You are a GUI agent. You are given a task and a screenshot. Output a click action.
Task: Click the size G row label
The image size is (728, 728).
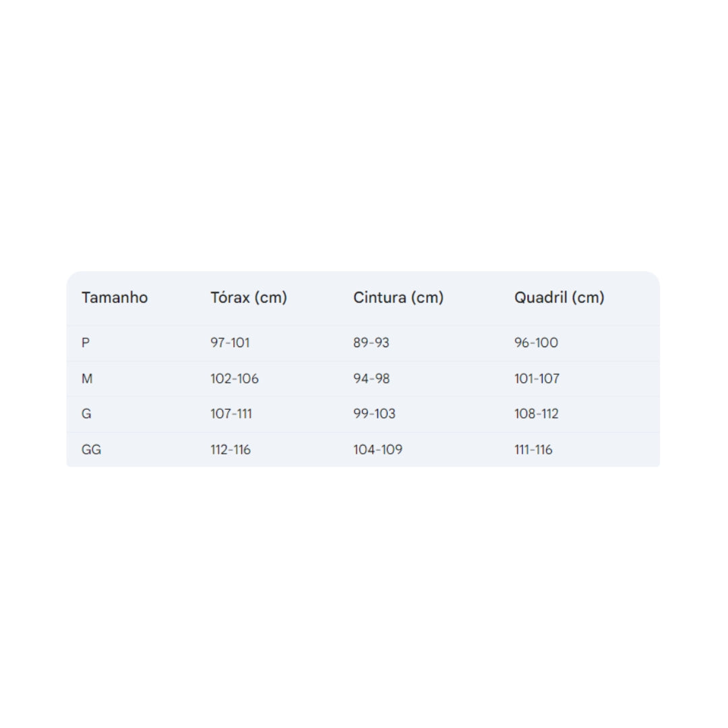pos(86,414)
